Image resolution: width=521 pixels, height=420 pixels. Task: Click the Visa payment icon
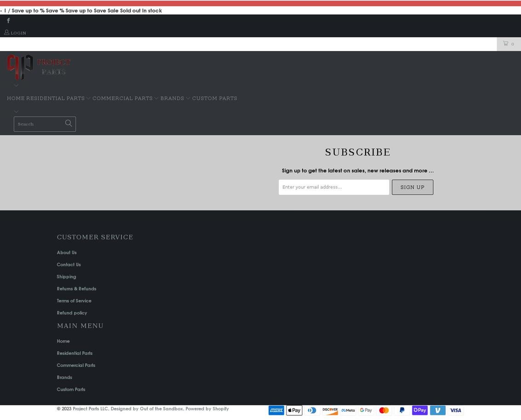tap(456, 410)
